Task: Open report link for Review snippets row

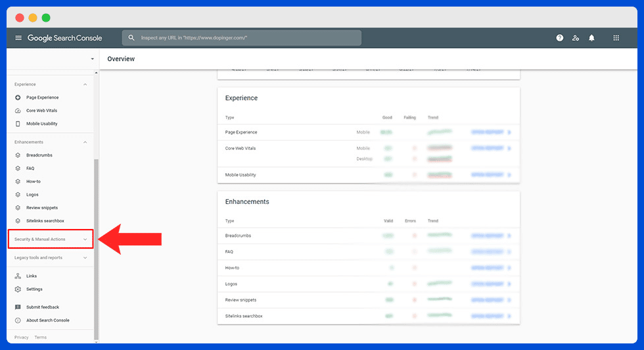Action: tap(488, 300)
